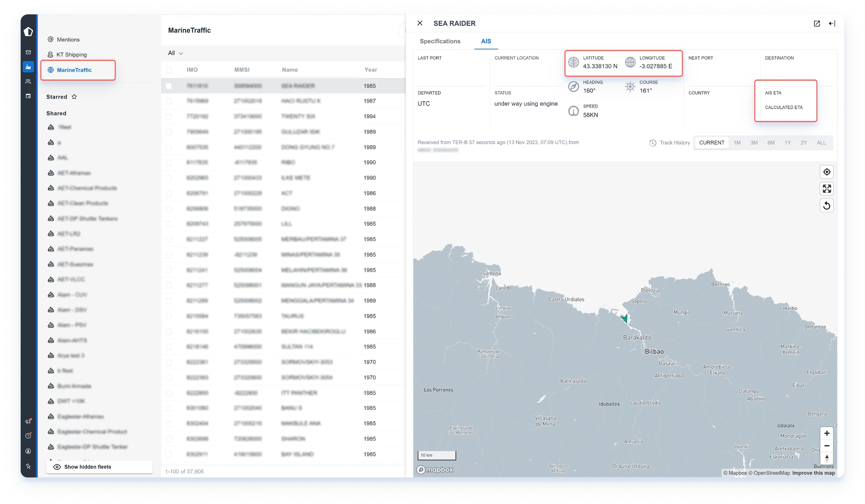Screen dimensions: 865x504
Task: Select the CURRENT track history range
Action: click(711, 143)
